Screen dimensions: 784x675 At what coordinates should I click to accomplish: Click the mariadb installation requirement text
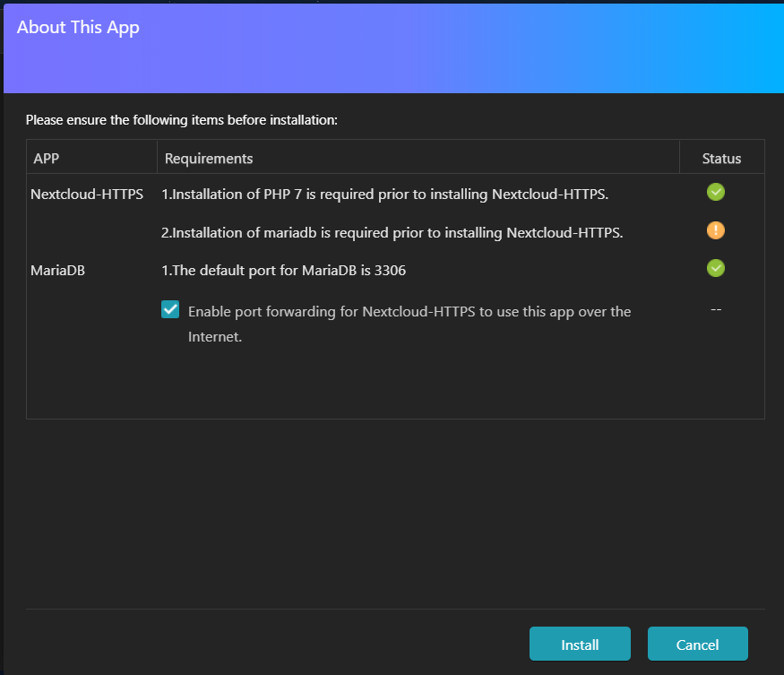pyautogui.click(x=392, y=233)
